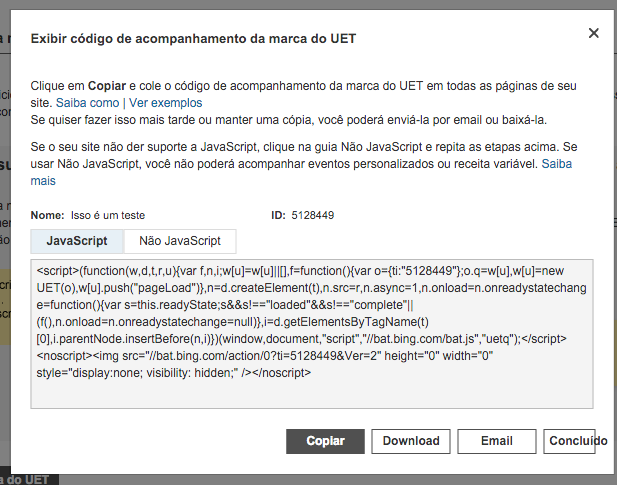Click the ID value 5128449
617x485 pixels.
click(x=312, y=215)
